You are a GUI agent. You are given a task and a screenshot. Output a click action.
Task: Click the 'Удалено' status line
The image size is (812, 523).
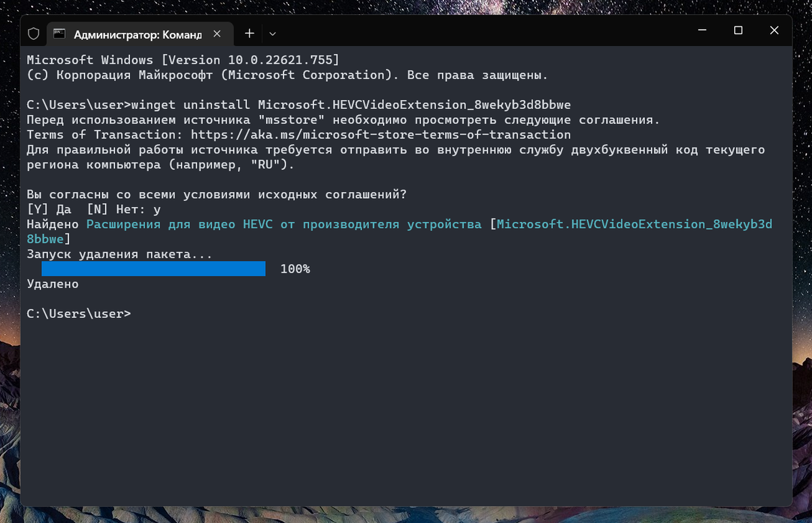coord(53,284)
